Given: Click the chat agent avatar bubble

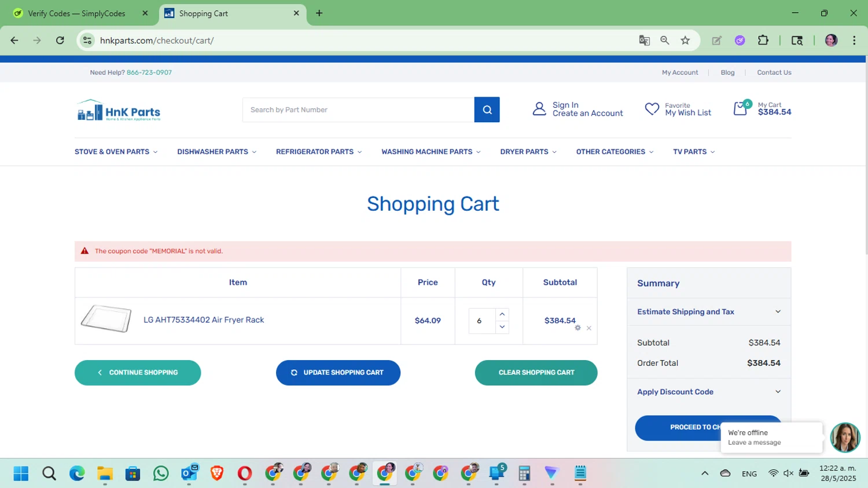Looking at the screenshot, I should pyautogui.click(x=845, y=437).
